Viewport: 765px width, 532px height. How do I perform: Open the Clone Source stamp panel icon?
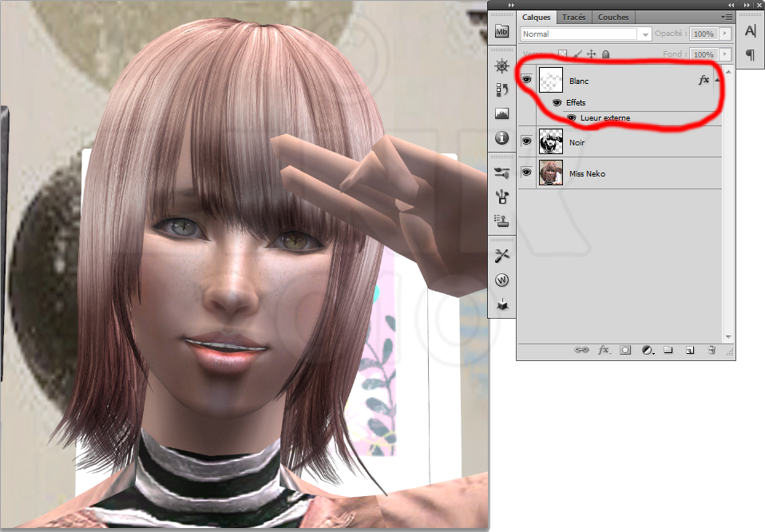click(501, 220)
